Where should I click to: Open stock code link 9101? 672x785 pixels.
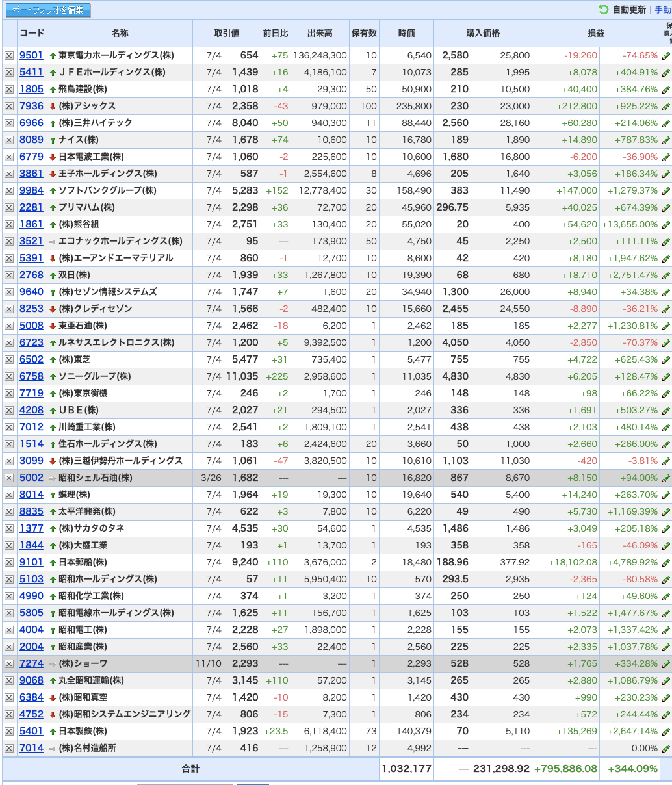31,562
